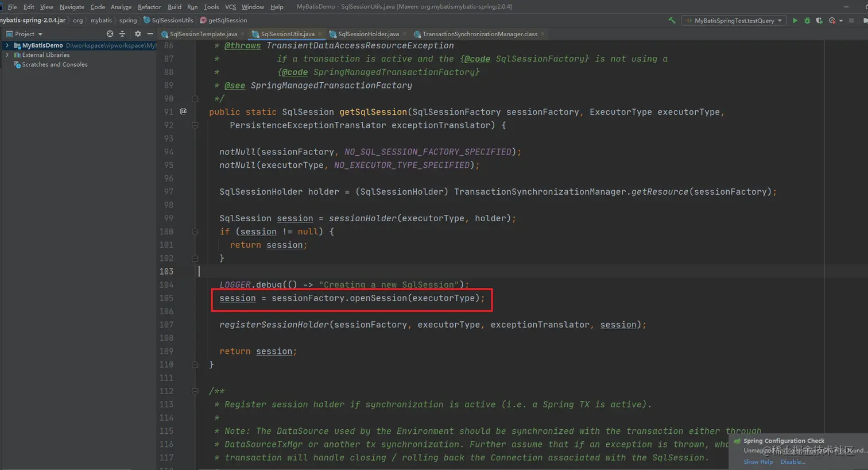Click the Profiler run icon
Image resolution: width=868 pixels, height=470 pixels.
pyautogui.click(x=832, y=21)
